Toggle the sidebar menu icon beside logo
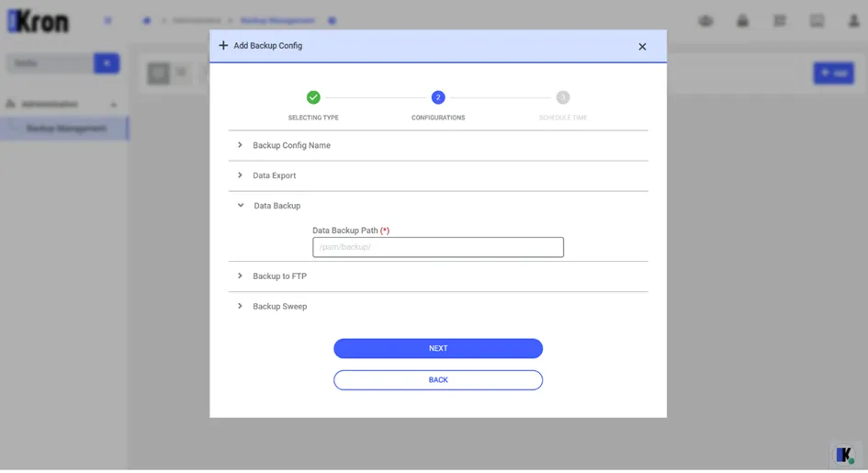The width and height of the screenshot is (868, 473). tap(108, 20)
